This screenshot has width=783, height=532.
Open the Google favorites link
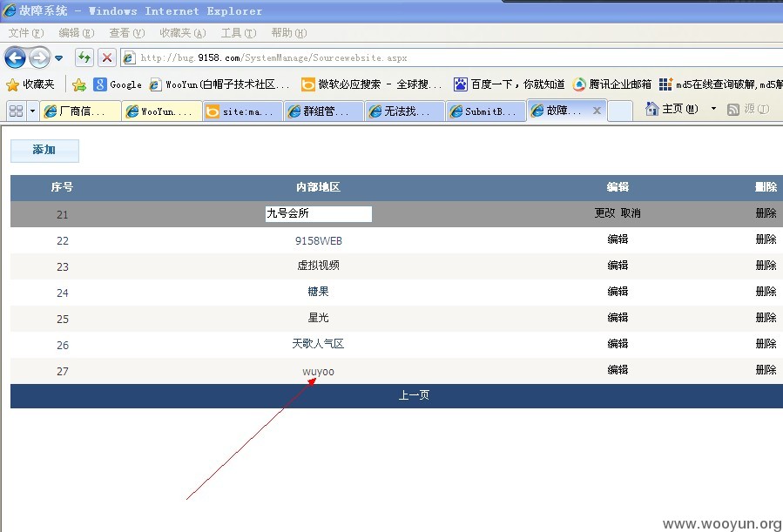118,84
